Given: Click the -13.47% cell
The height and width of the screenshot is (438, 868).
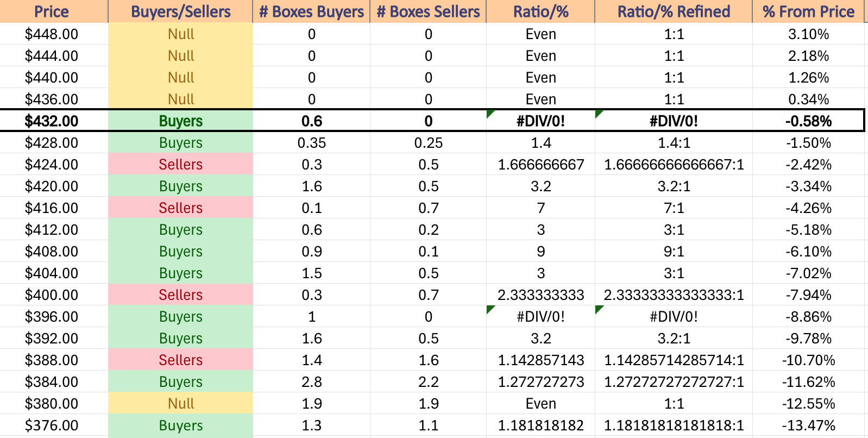Looking at the screenshot, I should pos(809,425).
